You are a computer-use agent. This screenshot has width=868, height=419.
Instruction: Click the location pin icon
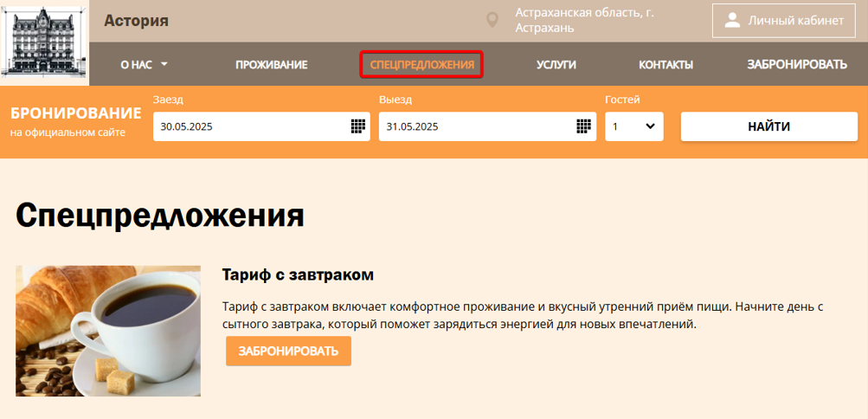point(492,21)
